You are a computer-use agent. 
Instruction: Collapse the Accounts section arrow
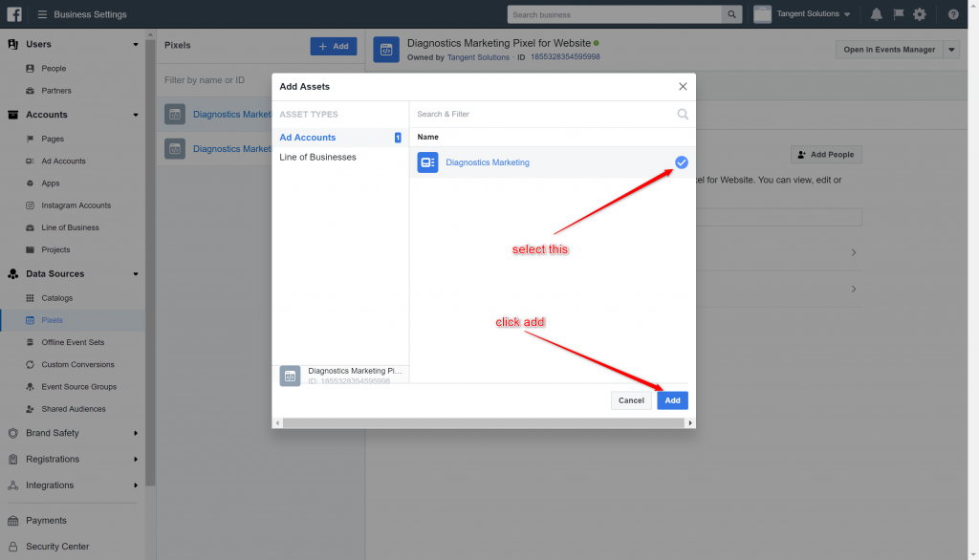coord(136,115)
